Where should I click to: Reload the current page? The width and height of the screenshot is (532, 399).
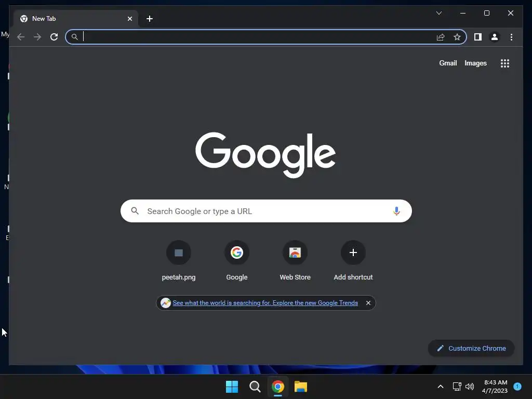coord(54,37)
